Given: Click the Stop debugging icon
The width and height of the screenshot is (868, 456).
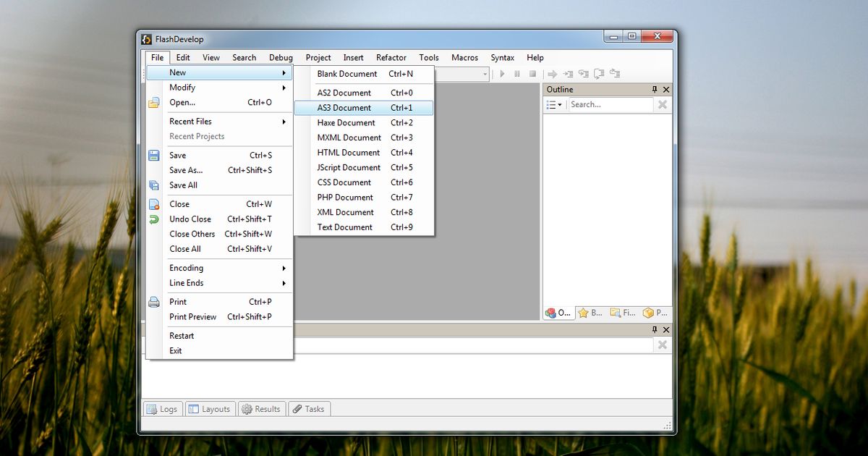Looking at the screenshot, I should (x=533, y=73).
